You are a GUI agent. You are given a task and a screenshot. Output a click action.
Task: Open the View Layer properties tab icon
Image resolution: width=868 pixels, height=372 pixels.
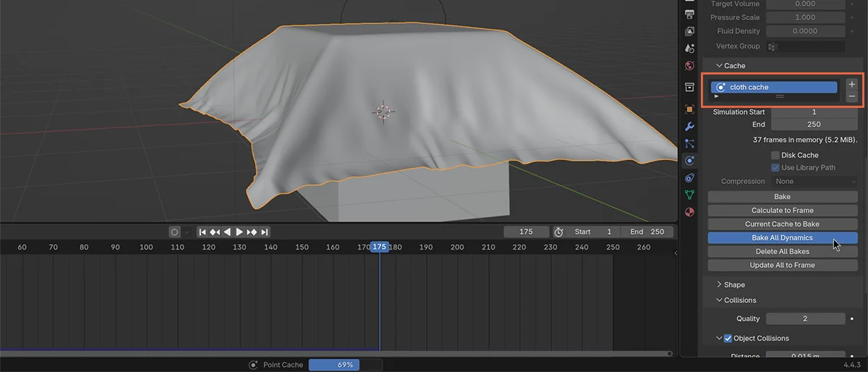click(x=689, y=31)
